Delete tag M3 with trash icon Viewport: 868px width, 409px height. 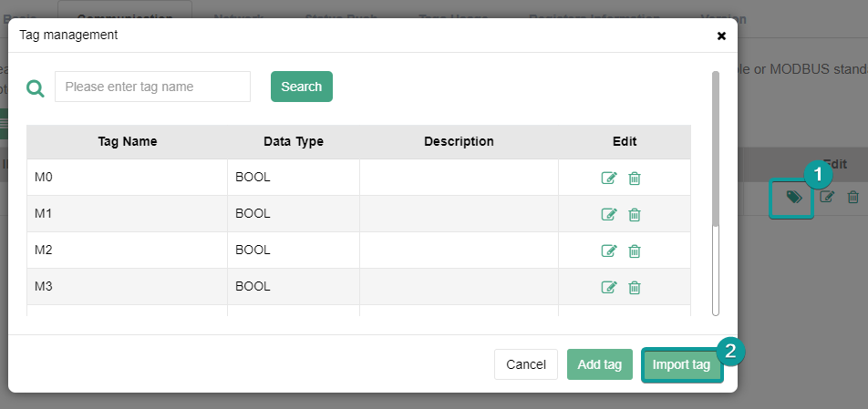pos(635,287)
